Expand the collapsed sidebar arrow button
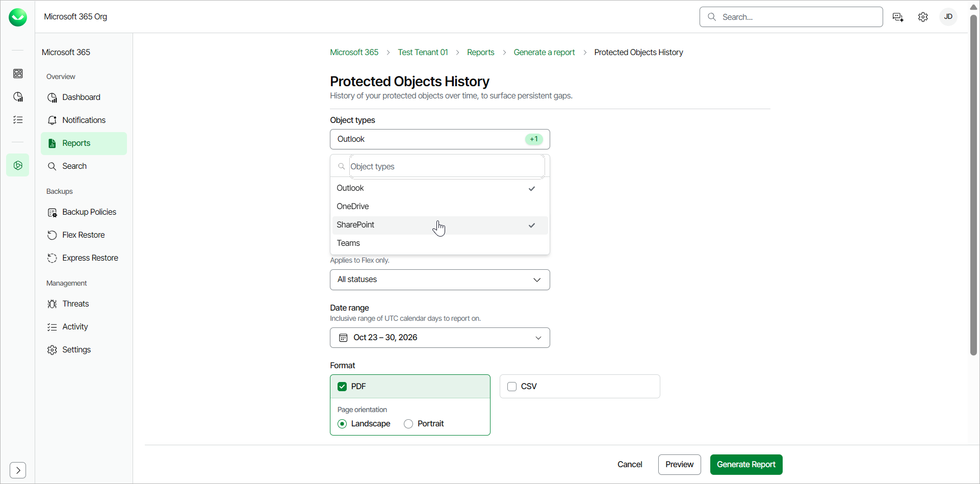 18,470
